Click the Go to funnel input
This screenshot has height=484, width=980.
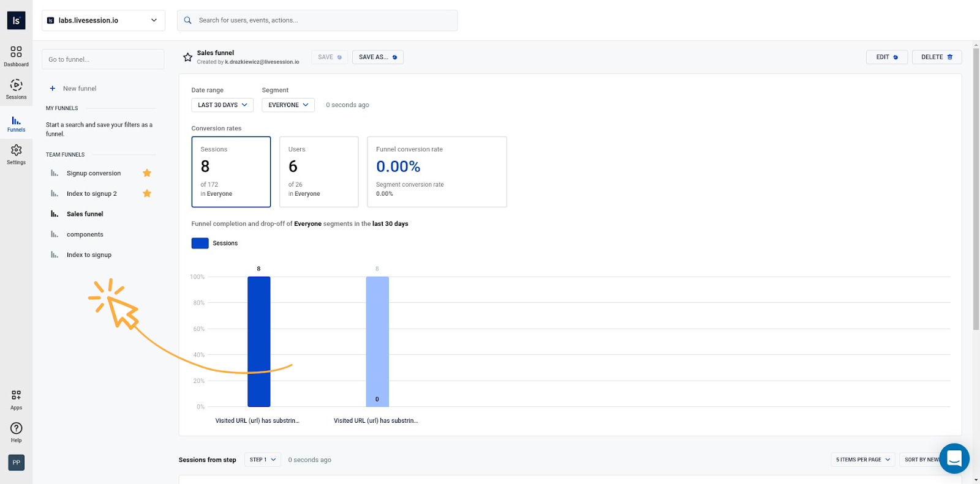pyautogui.click(x=103, y=59)
